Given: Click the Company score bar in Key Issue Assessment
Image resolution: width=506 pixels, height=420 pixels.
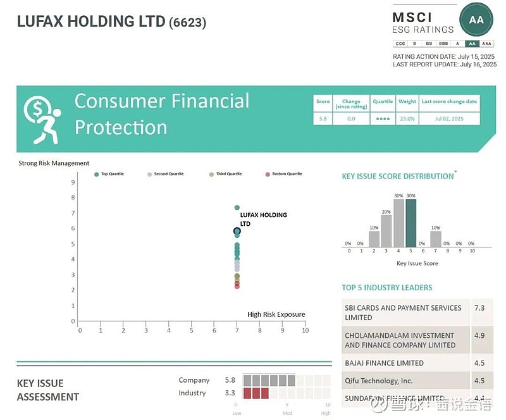Looking at the screenshot, I should tap(269, 380).
